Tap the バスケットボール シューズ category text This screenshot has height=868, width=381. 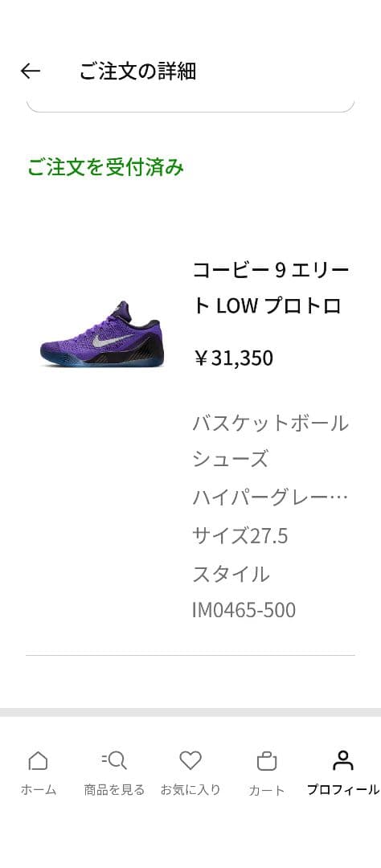pos(270,441)
